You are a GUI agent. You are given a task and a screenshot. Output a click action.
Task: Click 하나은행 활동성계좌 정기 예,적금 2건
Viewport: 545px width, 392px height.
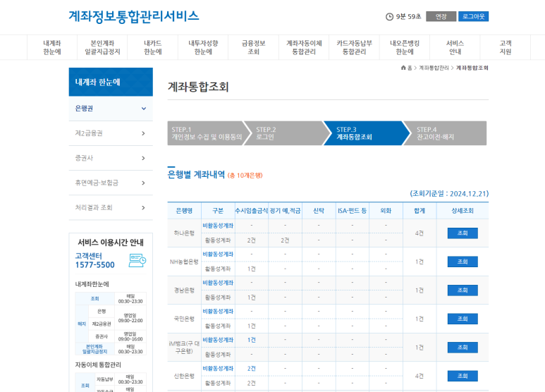285,240
